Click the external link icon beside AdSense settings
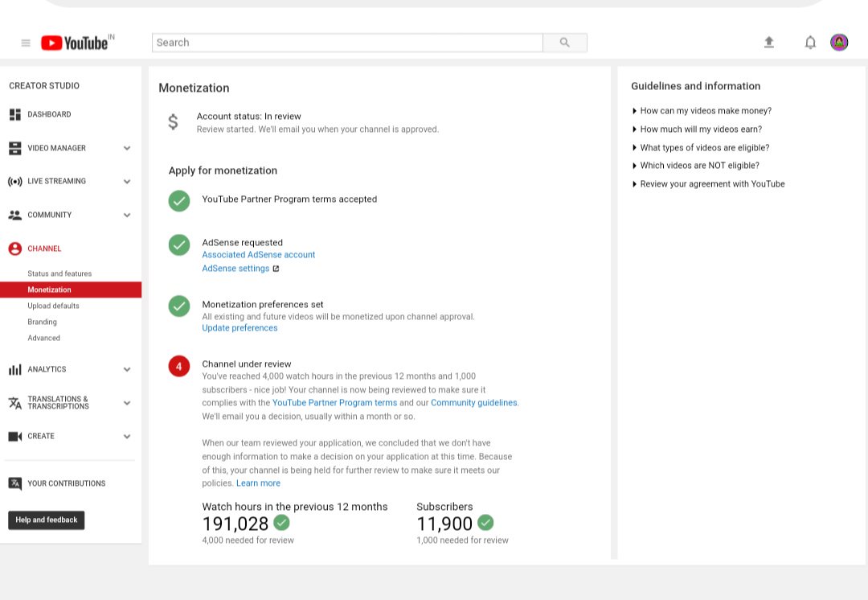868x600 pixels. [276, 269]
